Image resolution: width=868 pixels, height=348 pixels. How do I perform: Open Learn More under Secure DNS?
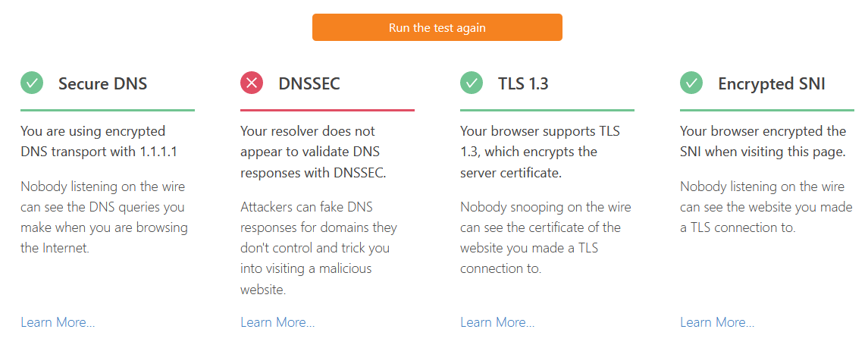coord(58,322)
